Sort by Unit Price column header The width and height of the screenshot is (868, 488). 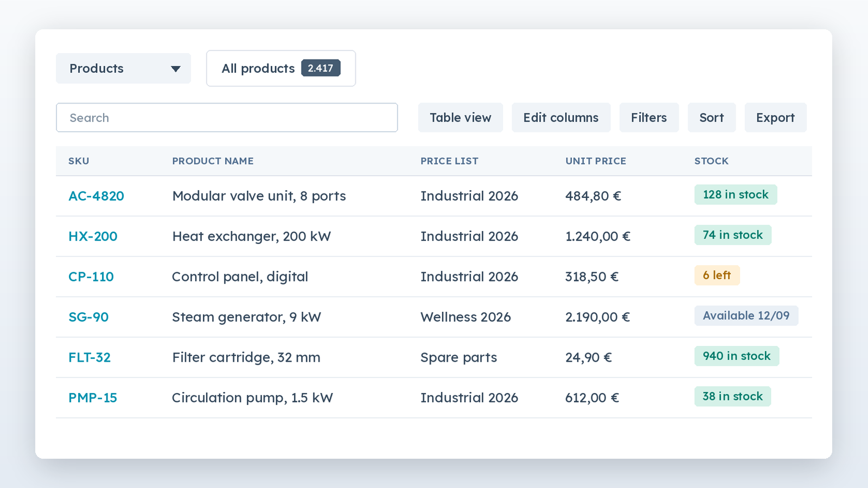[596, 161]
